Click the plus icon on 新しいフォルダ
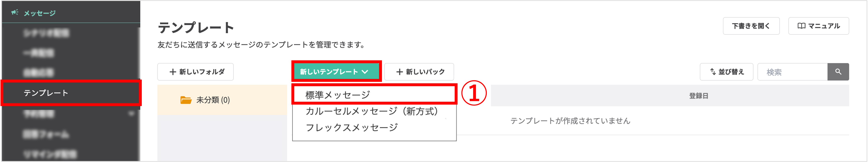Image resolution: width=868 pixels, height=162 pixels. tap(173, 72)
